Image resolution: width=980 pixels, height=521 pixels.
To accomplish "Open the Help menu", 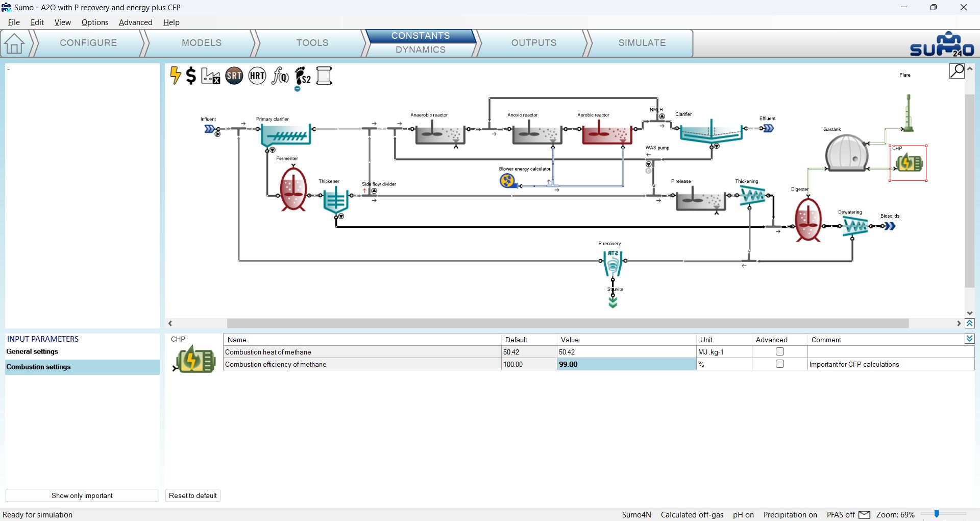I will 171,22.
